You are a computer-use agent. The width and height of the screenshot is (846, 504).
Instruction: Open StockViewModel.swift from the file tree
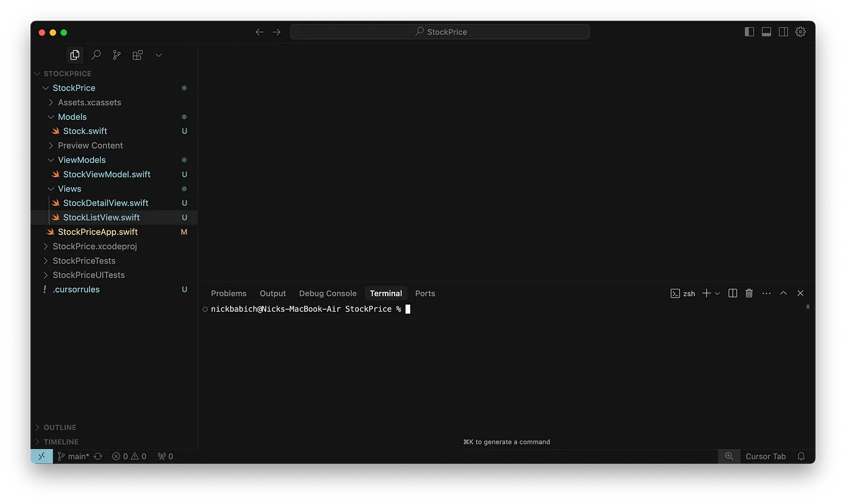pyautogui.click(x=106, y=174)
